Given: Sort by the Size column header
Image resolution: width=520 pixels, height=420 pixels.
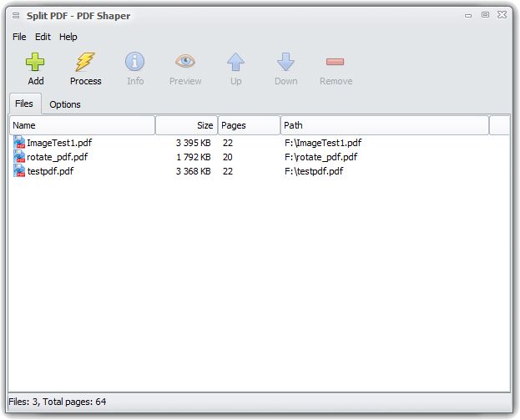Looking at the screenshot, I should (x=186, y=125).
